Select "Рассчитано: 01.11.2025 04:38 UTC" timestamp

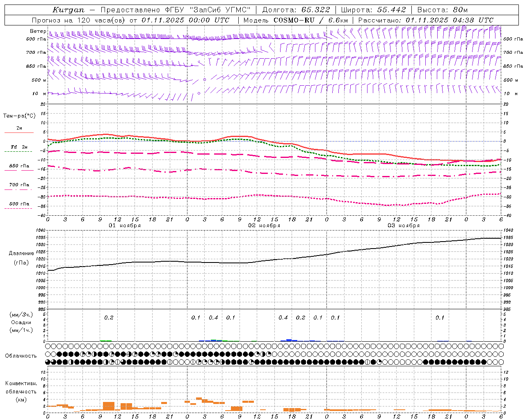click(x=426, y=20)
